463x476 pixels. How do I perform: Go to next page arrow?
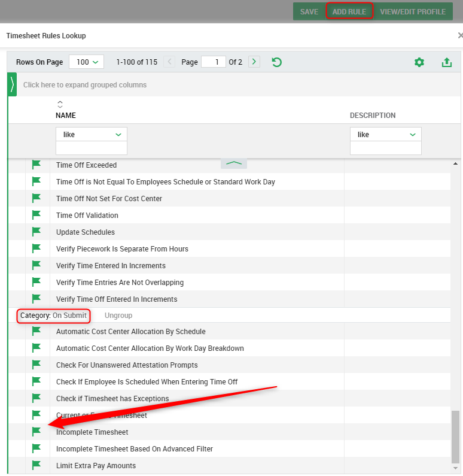pyautogui.click(x=254, y=62)
